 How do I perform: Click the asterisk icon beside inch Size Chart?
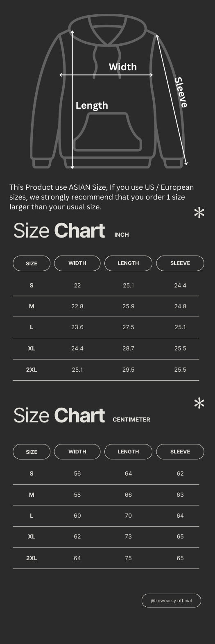199,213
